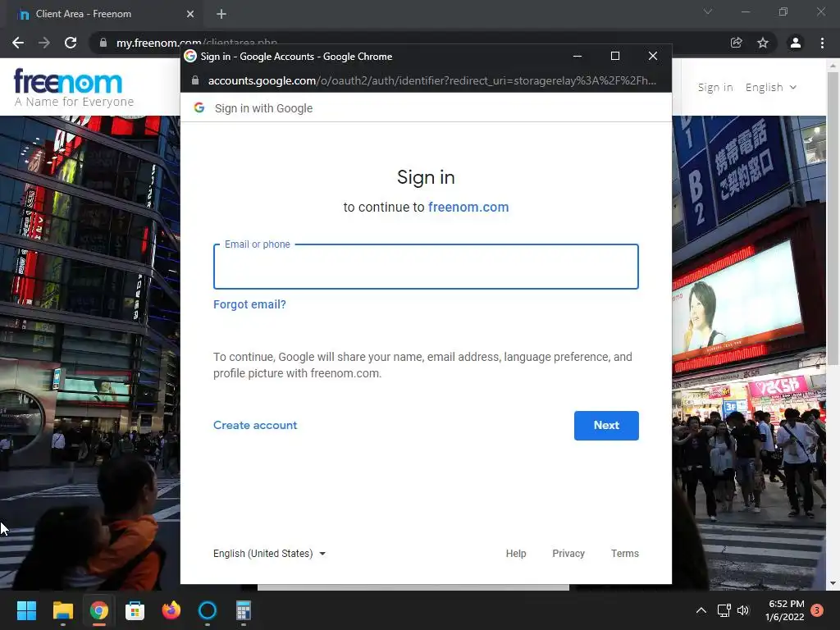The image size is (840, 630).
Task: Click Create account
Action: pyautogui.click(x=255, y=426)
